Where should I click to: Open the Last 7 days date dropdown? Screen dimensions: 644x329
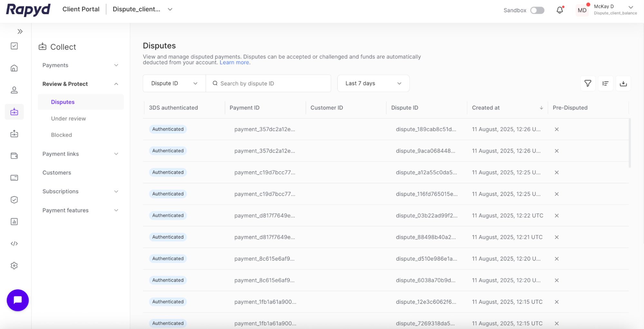coord(373,83)
